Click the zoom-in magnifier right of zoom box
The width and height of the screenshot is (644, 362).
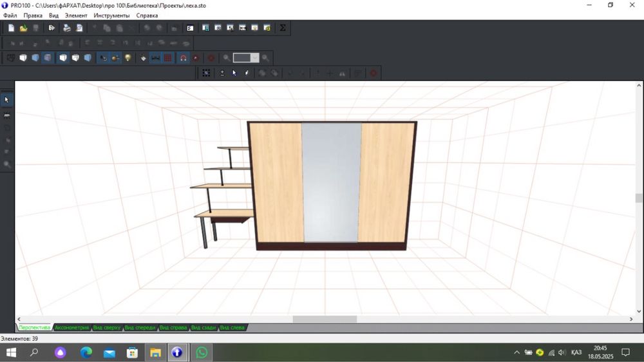click(x=265, y=58)
